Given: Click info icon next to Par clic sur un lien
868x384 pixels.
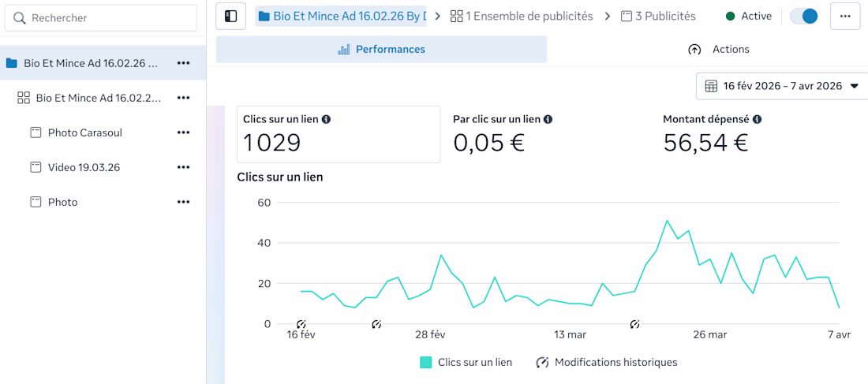Looking at the screenshot, I should pos(548,119).
